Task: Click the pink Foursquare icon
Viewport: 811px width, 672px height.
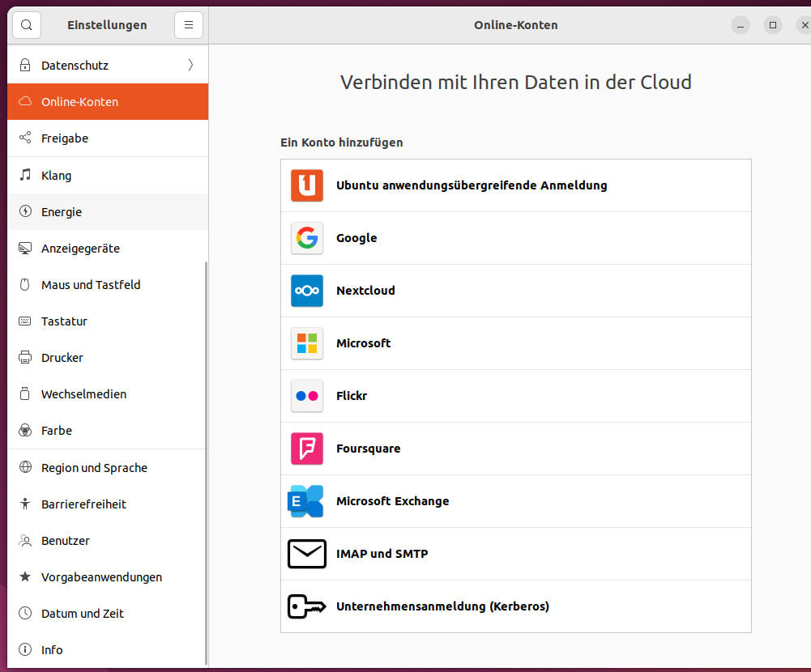Action: [307, 449]
